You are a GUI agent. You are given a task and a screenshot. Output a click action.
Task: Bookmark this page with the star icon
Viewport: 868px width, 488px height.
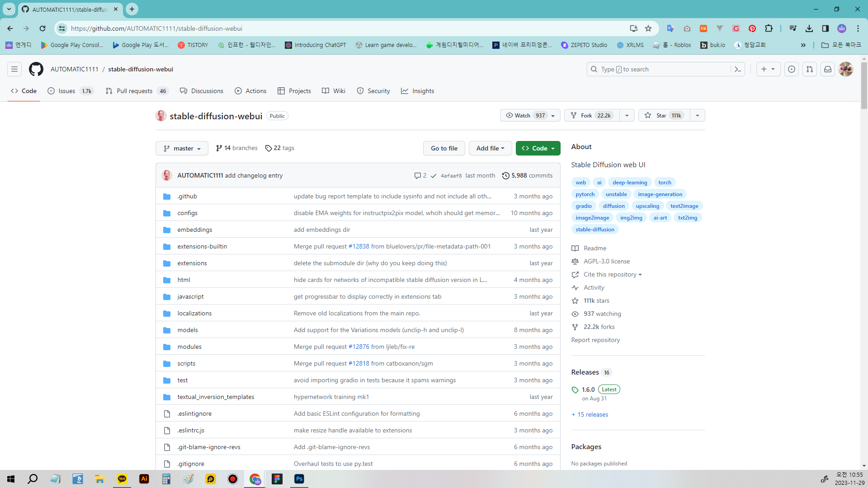click(648, 28)
